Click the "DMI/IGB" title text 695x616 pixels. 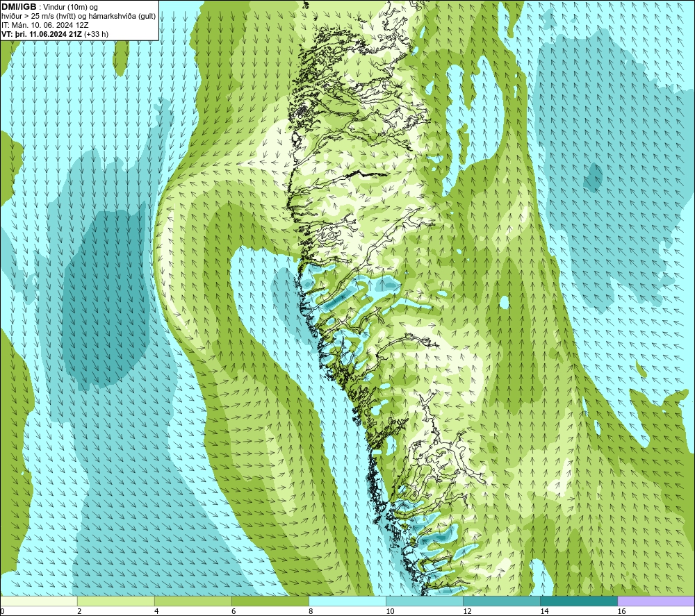pyautogui.click(x=19, y=7)
